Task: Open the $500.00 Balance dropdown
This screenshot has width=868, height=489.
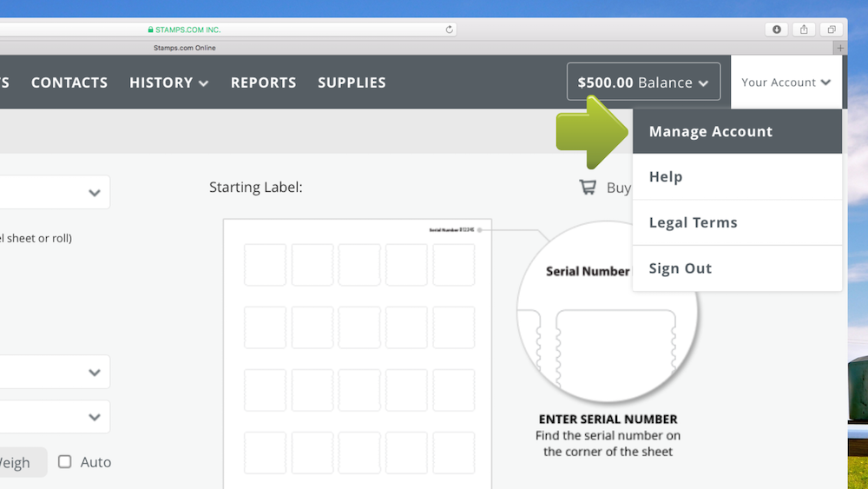Action: pos(643,82)
